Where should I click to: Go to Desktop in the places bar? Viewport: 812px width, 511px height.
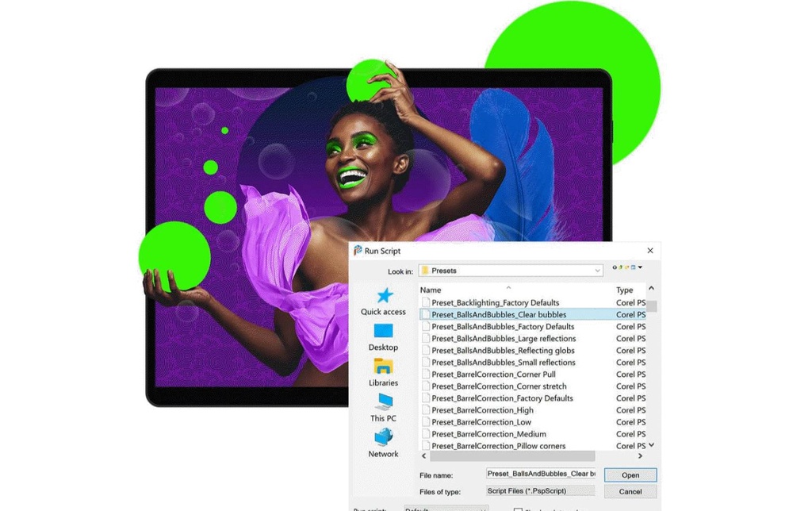pos(383,337)
